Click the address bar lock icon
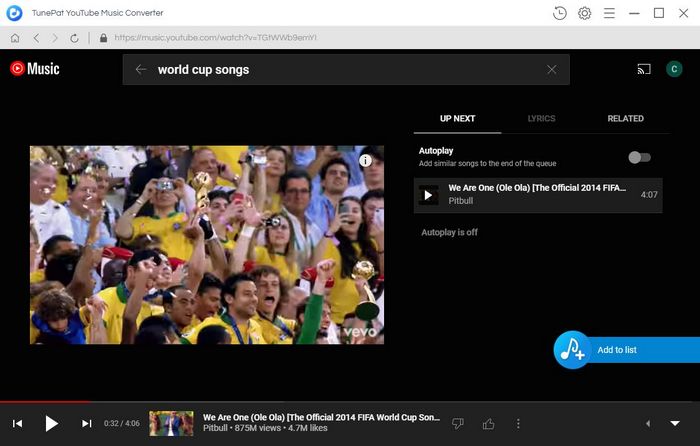 pyautogui.click(x=103, y=38)
